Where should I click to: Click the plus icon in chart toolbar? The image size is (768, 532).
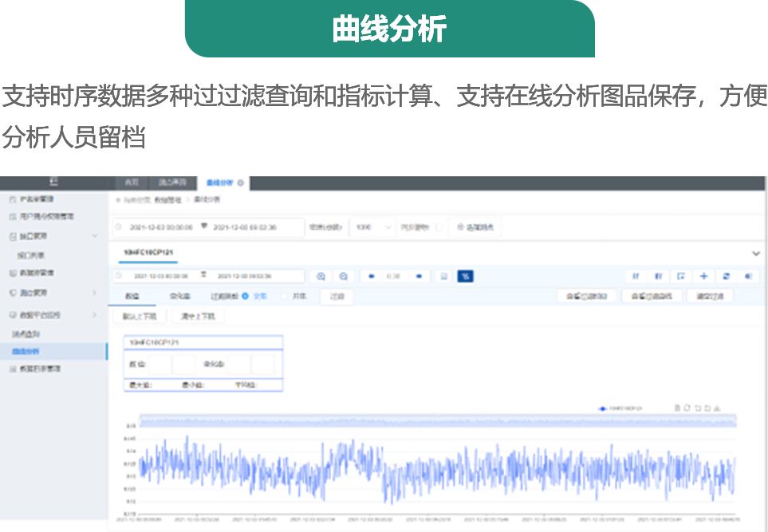tap(703, 276)
